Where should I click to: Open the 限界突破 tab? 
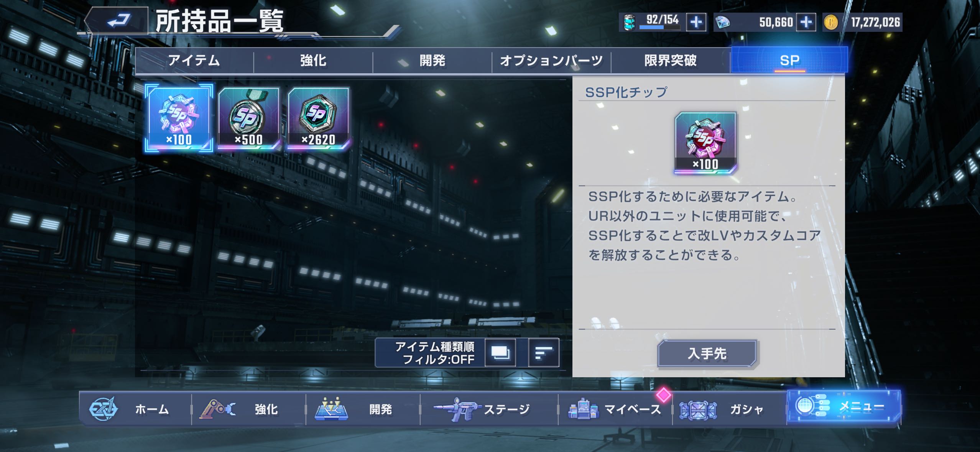(x=671, y=61)
